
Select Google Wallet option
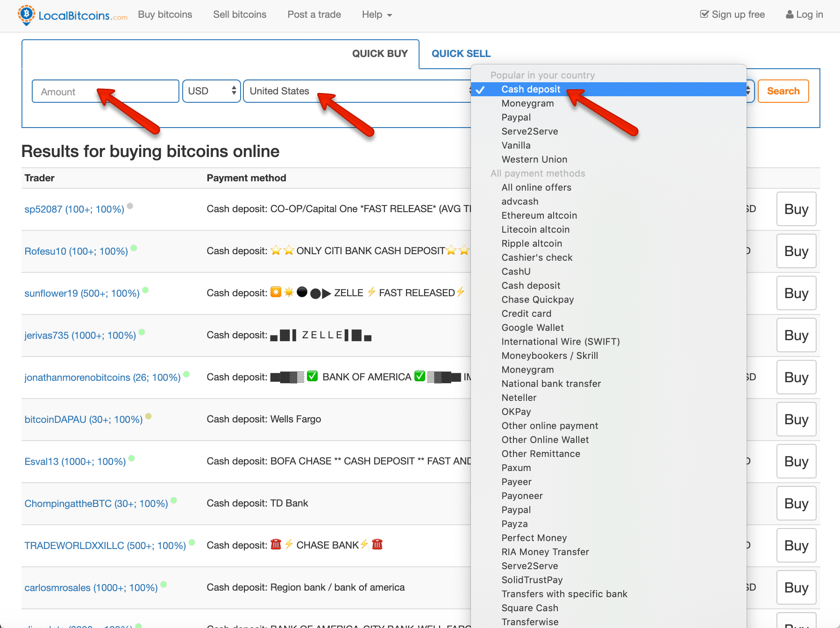[609, 328]
